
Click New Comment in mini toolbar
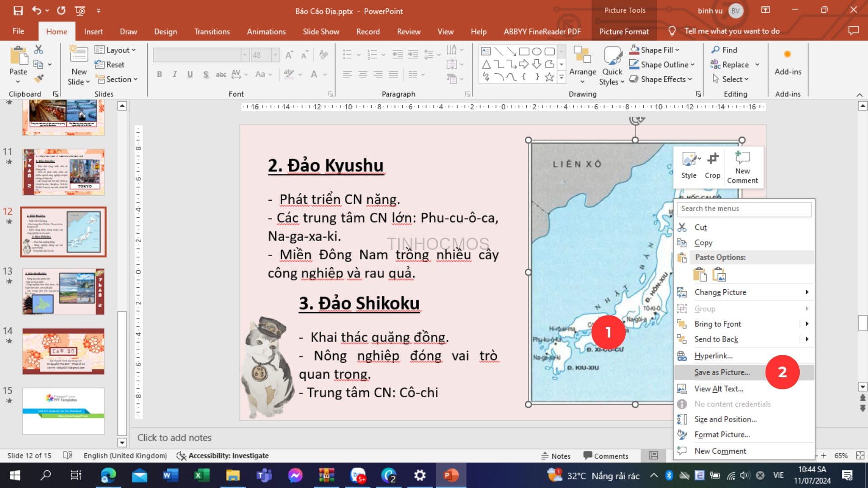pos(742,168)
